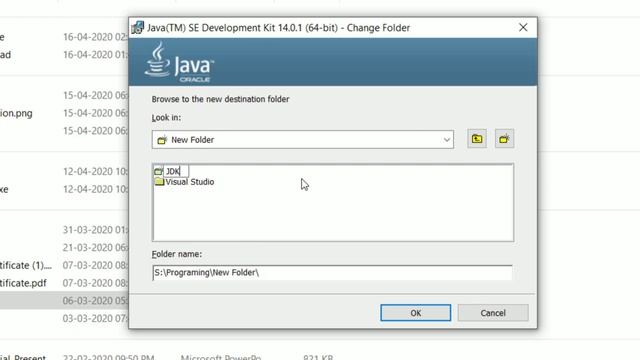Click the JDK folder icon
This screenshot has width=640, height=360.
(x=158, y=171)
